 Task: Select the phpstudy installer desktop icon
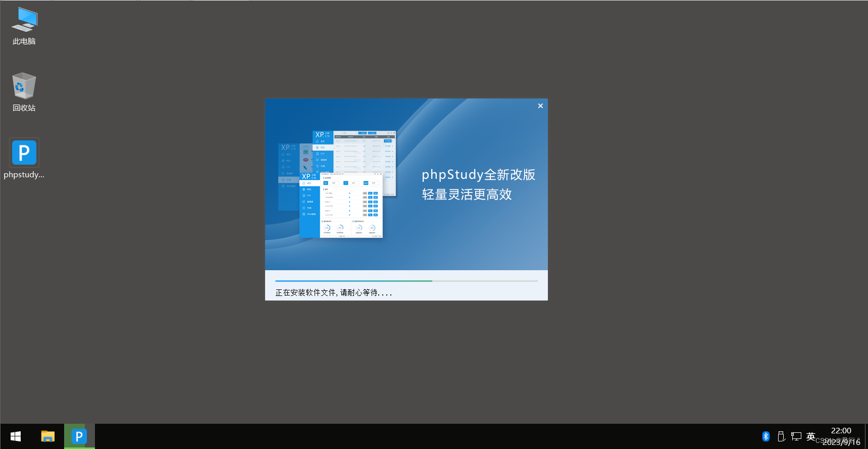[24, 159]
